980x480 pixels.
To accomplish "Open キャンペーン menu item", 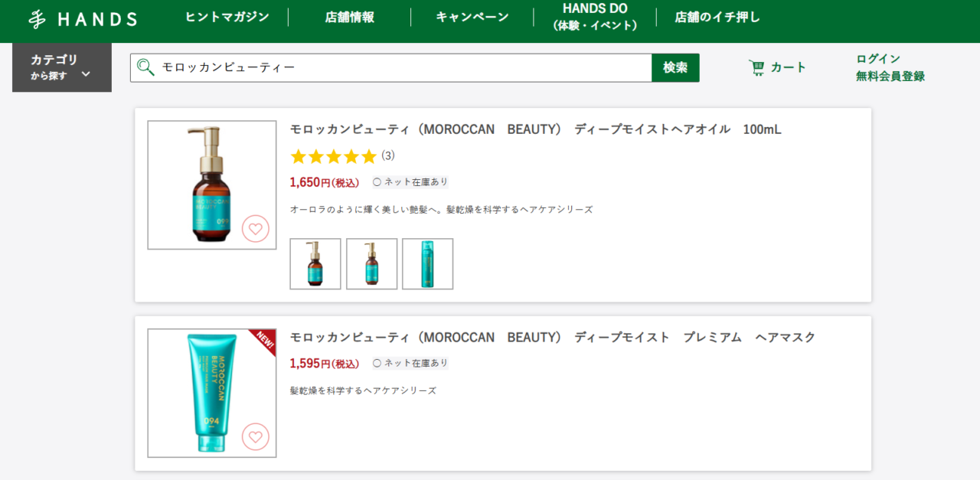I will point(472,17).
